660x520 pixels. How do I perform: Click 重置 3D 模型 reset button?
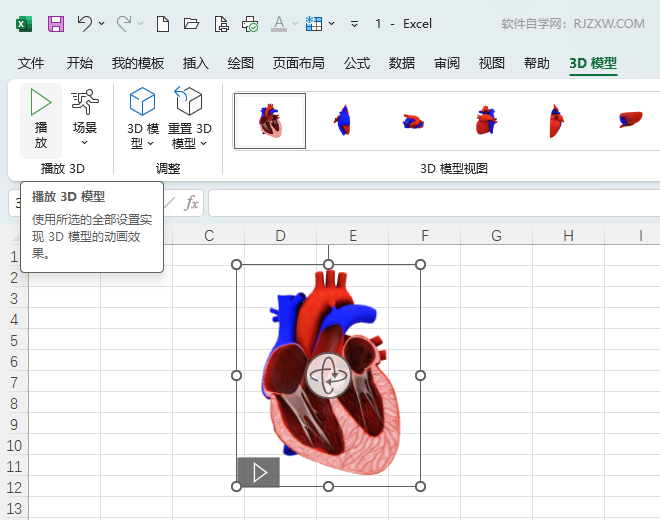[189, 118]
